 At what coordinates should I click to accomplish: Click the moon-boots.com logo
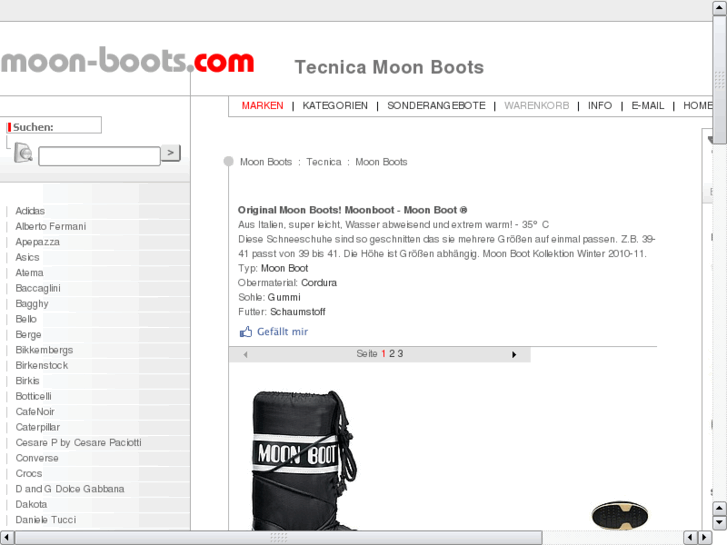(128, 60)
